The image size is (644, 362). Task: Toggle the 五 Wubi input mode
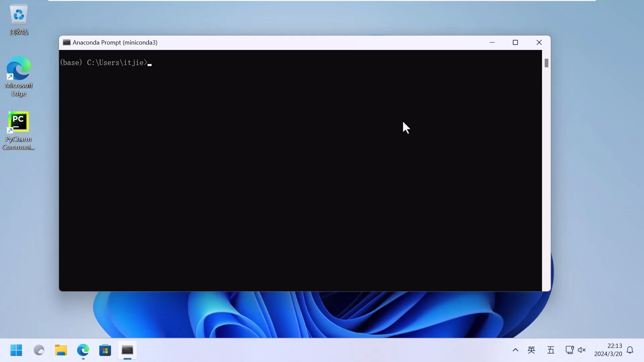point(551,350)
